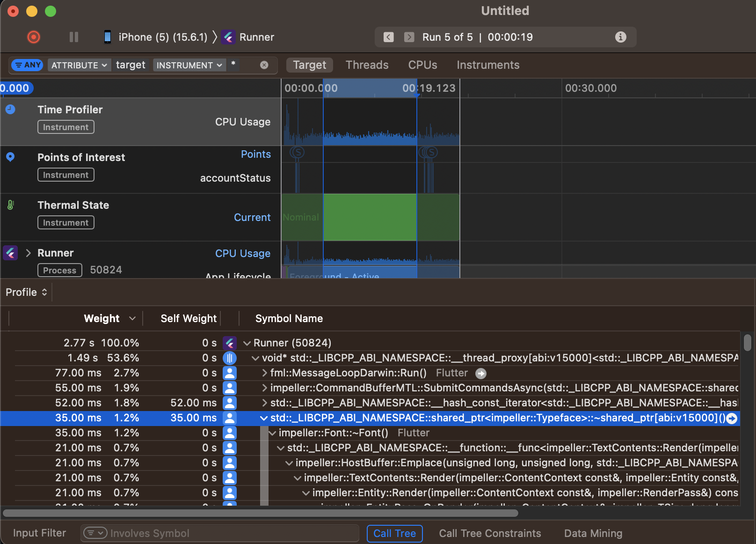Open the Instruments tab
The height and width of the screenshot is (544, 756).
point(488,65)
